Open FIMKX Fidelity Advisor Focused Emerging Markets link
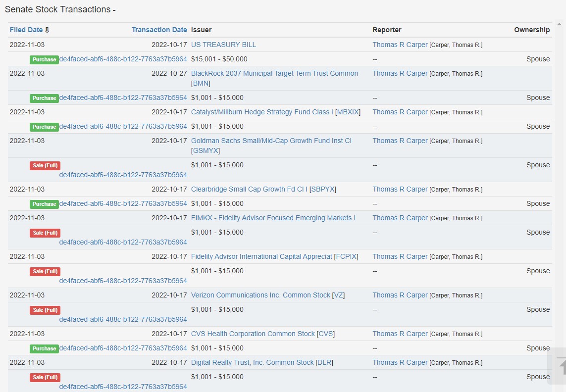The height and width of the screenshot is (392, 566). (273, 218)
